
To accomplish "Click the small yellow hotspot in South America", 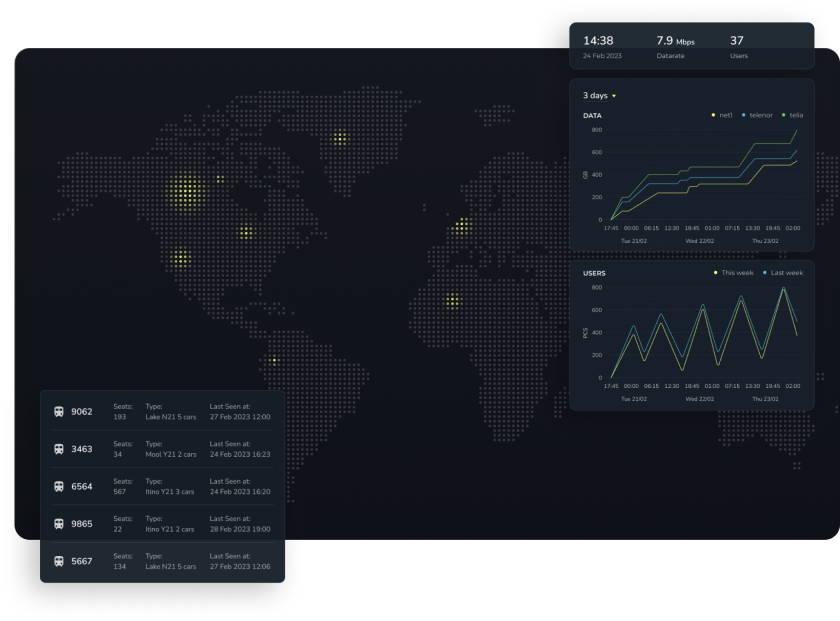I will (x=274, y=360).
